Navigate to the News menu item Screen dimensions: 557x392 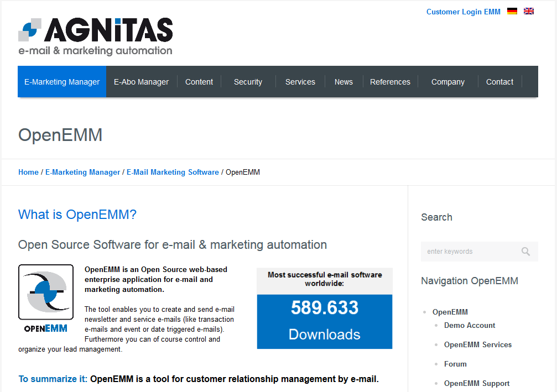click(343, 82)
